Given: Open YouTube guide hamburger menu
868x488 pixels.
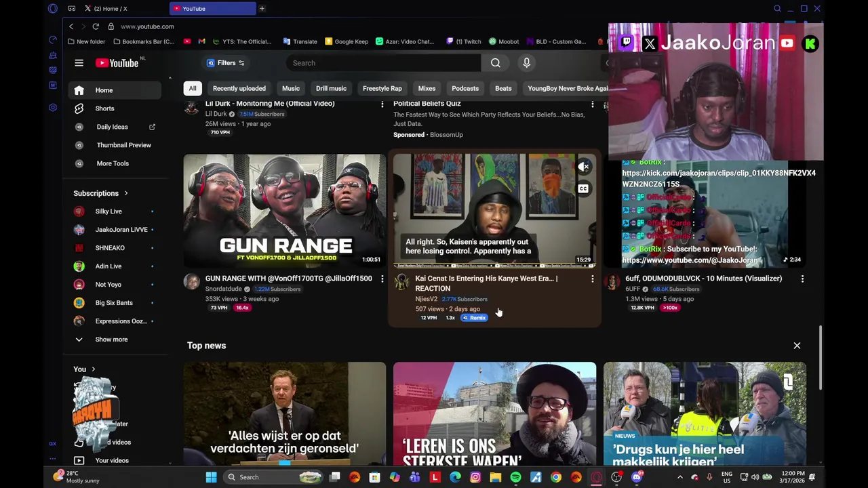Looking at the screenshot, I should pos(79,63).
